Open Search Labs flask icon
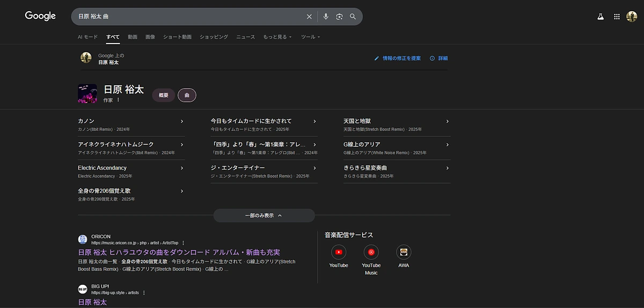The width and height of the screenshot is (644, 308). (601, 17)
